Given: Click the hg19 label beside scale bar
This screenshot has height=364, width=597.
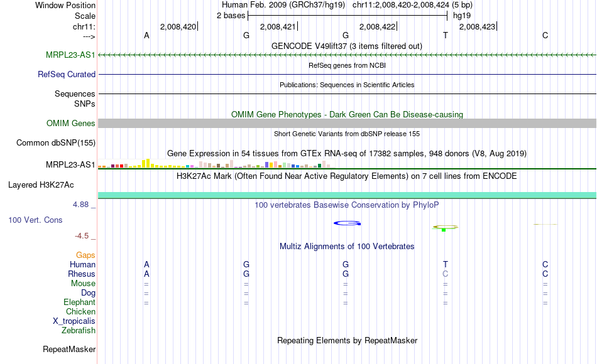Looking at the screenshot, I should 462,16.
